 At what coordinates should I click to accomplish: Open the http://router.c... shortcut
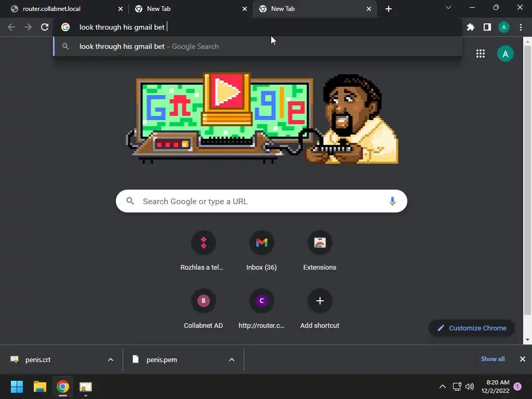pyautogui.click(x=262, y=309)
